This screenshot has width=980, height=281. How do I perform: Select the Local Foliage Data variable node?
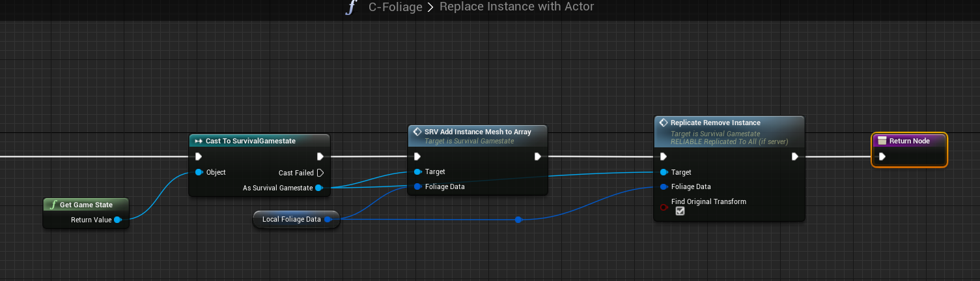tap(292, 219)
